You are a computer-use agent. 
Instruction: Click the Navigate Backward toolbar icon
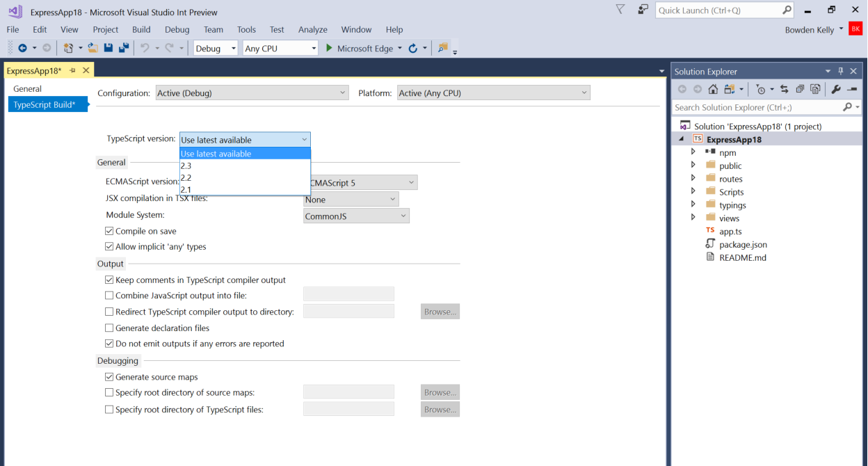point(22,48)
